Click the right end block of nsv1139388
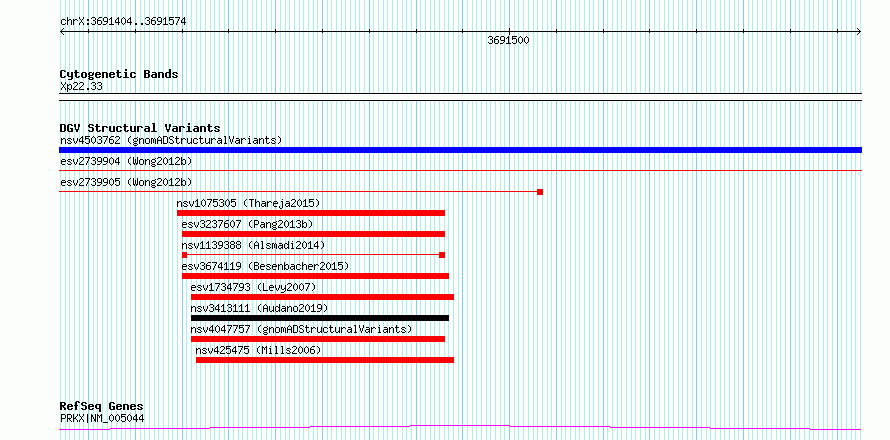The width and height of the screenshot is (890, 440). 442,255
